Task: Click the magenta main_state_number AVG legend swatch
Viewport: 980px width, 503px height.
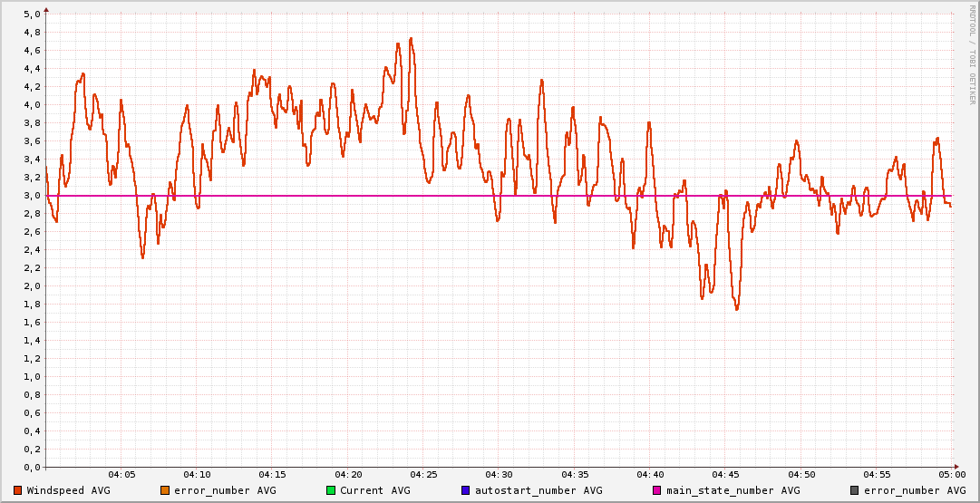Action: click(658, 490)
